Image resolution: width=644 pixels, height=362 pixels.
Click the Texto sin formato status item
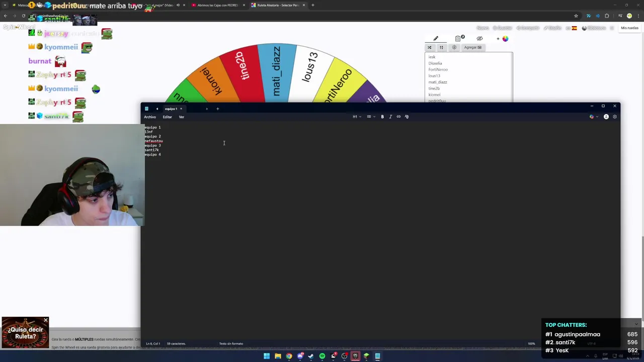click(x=231, y=344)
